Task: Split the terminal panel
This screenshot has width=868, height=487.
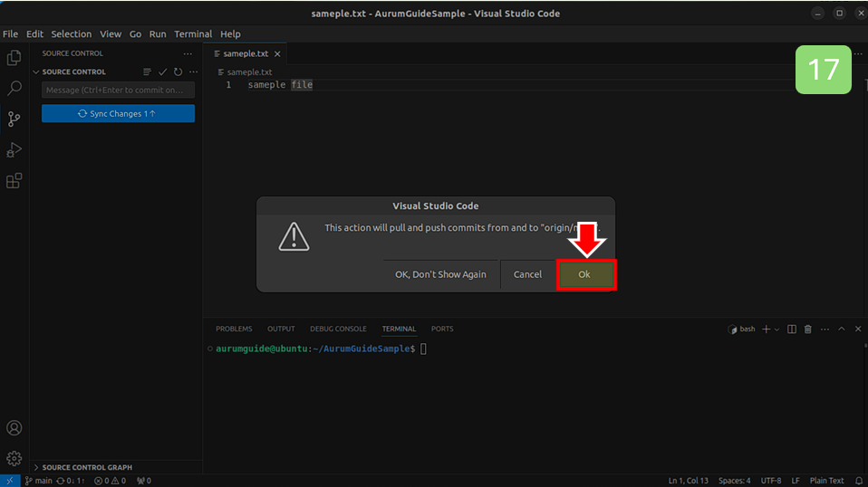Action: (x=792, y=329)
